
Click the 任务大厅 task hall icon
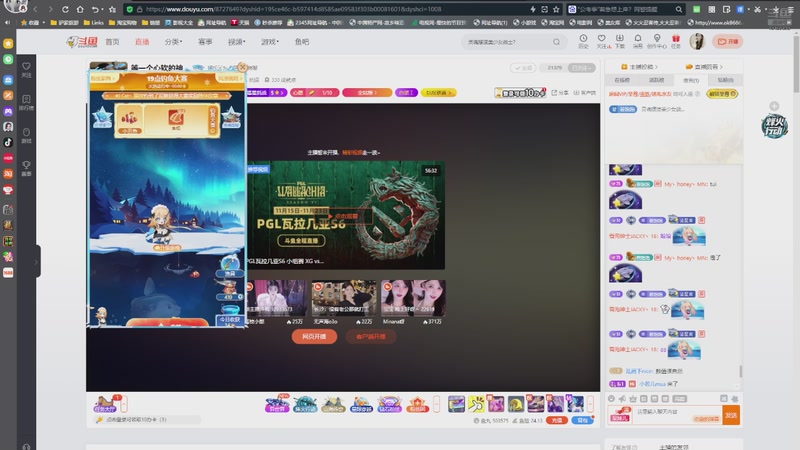[x=105, y=404]
